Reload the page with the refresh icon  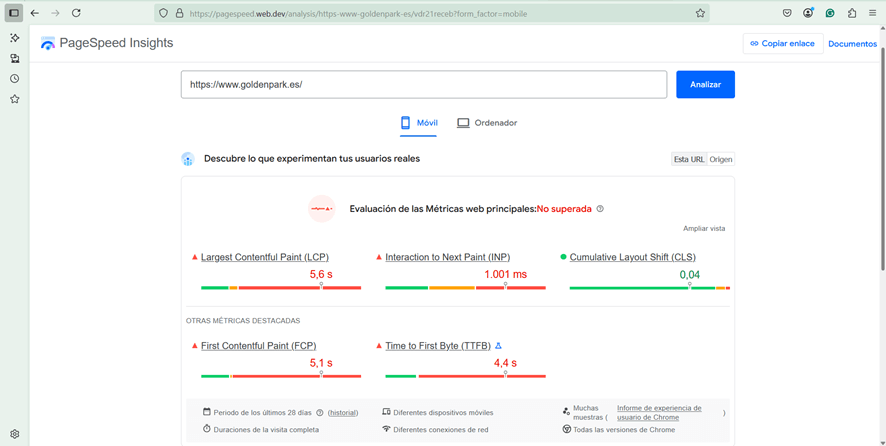[x=76, y=13]
